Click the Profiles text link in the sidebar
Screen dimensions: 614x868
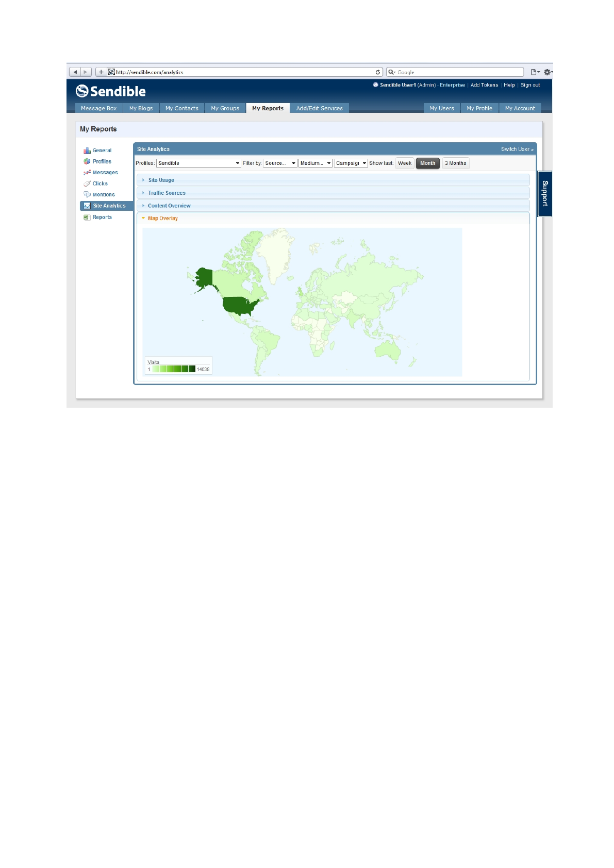pos(102,161)
